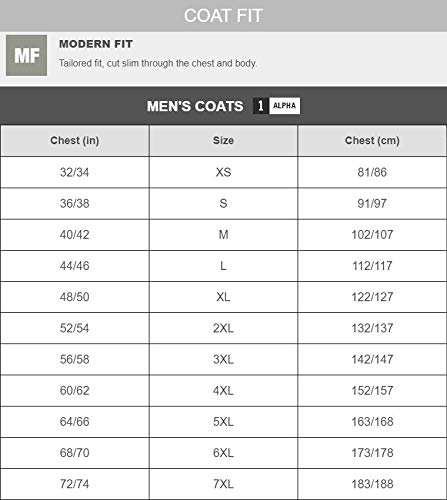Select the XL size cell
The width and height of the screenshot is (447, 500).
tap(223, 297)
